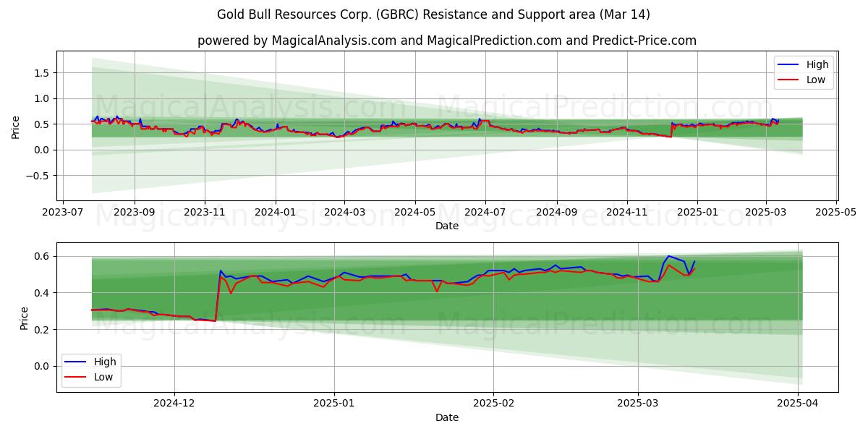Click the '2023-07' tick label on the top chart
This screenshot has width=868, height=434.
(64, 212)
